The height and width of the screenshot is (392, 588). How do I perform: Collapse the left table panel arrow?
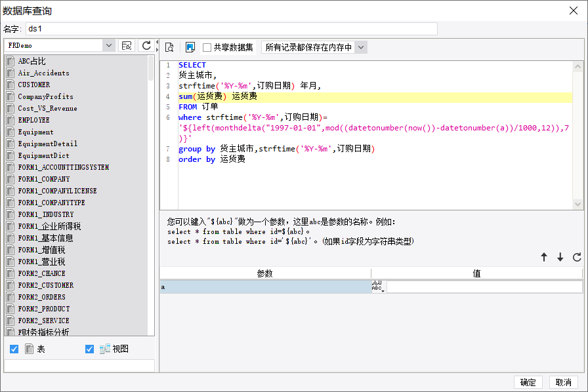[157, 43]
